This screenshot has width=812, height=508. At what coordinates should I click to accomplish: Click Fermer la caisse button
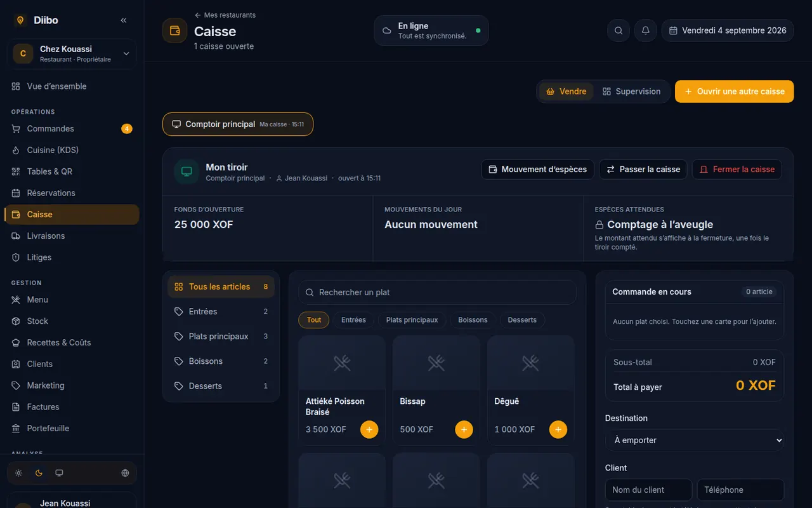pos(737,170)
